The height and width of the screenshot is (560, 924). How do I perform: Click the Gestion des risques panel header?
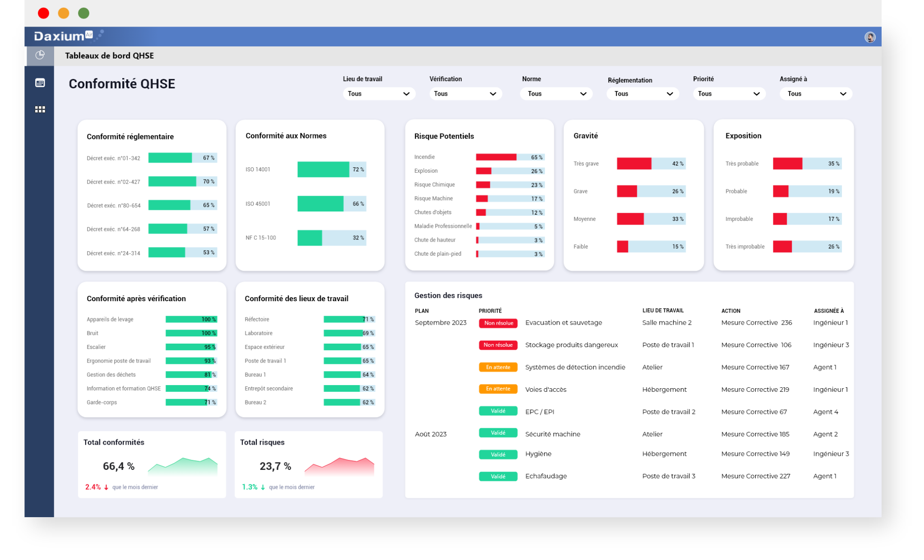click(x=448, y=295)
